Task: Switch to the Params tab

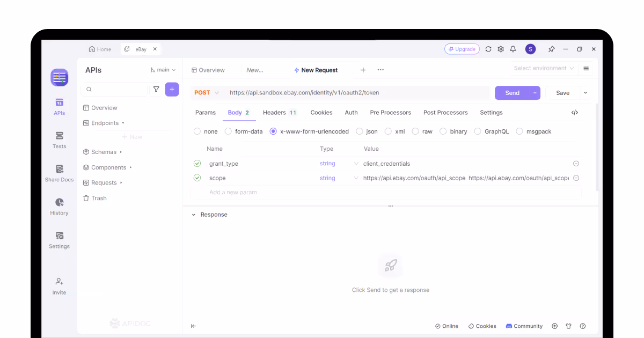Action: click(x=206, y=113)
